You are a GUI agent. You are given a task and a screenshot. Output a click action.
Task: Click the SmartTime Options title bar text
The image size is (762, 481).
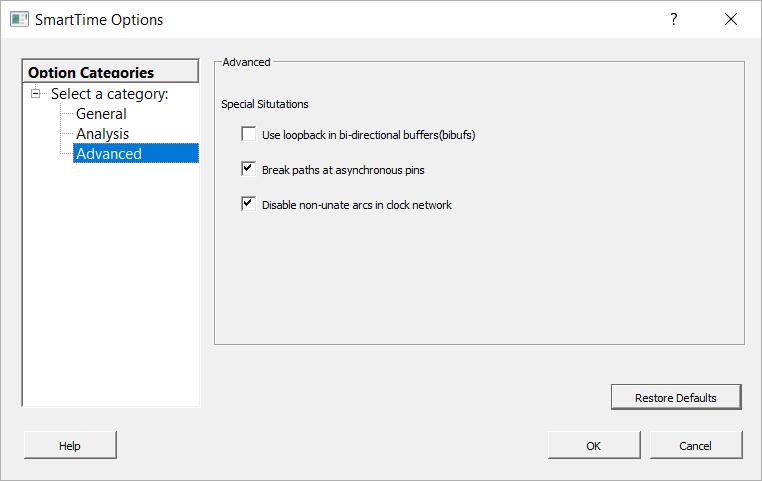pyautogui.click(x=99, y=19)
